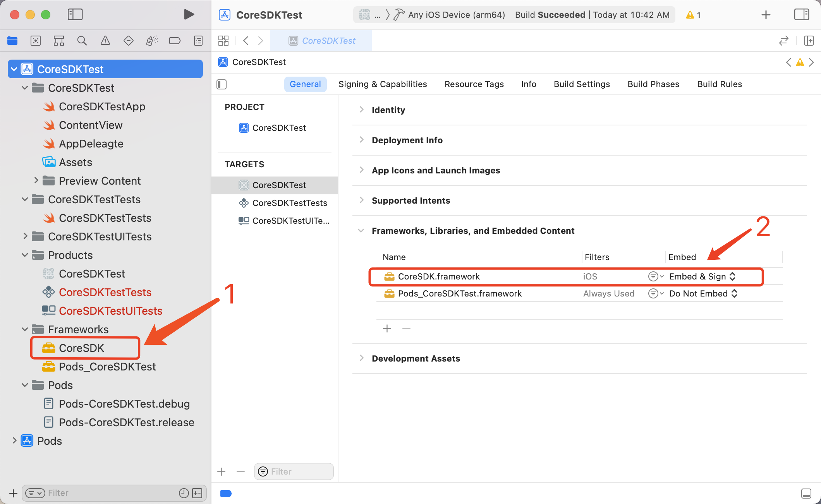The width and height of the screenshot is (821, 504).
Task: Click the editor swap arrows icon
Action: (x=784, y=41)
